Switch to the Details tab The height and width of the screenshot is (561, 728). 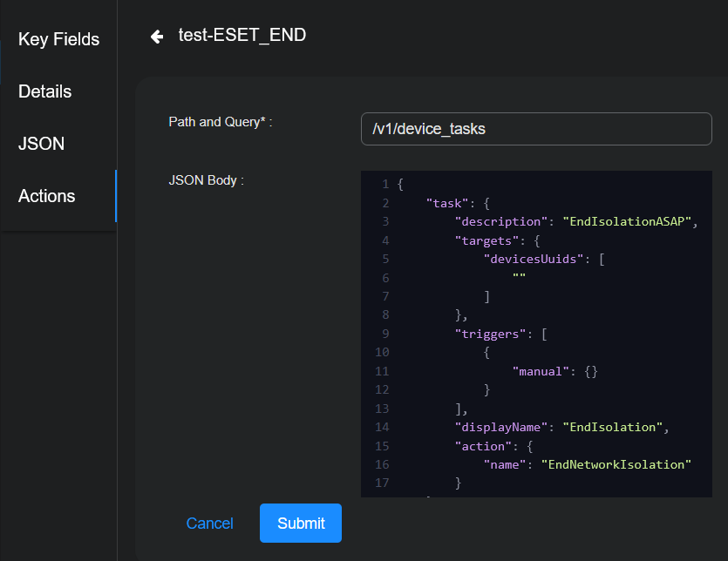coord(44,91)
